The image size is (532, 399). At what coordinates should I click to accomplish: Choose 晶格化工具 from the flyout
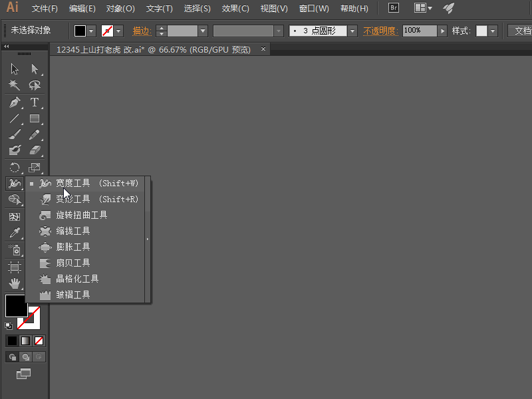point(77,279)
